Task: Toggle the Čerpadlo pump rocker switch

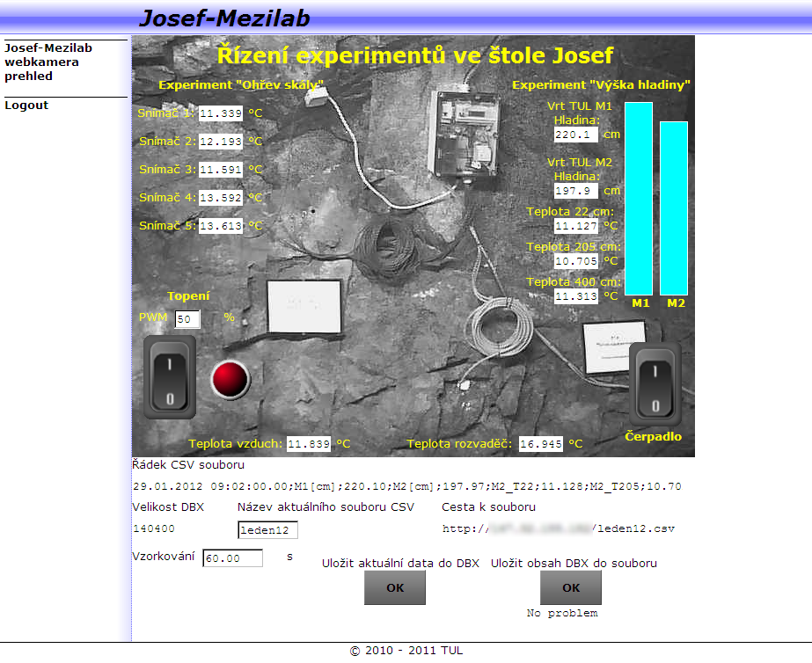Action: [x=655, y=384]
